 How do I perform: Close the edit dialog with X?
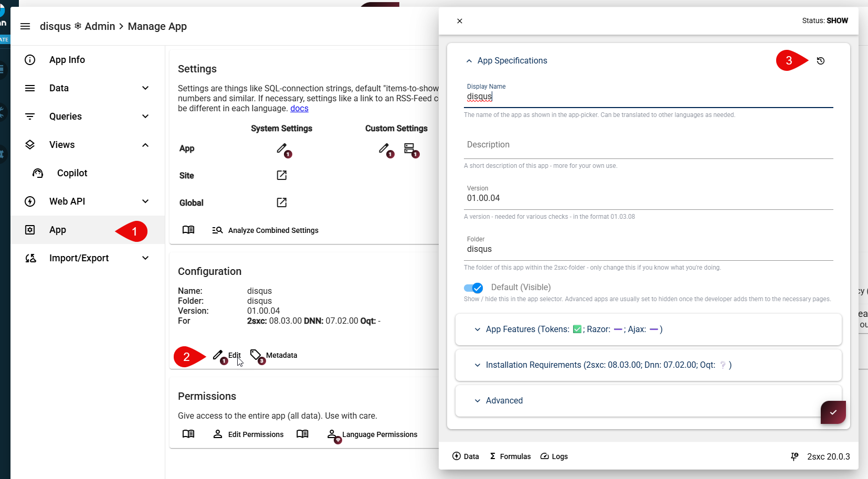tap(460, 21)
